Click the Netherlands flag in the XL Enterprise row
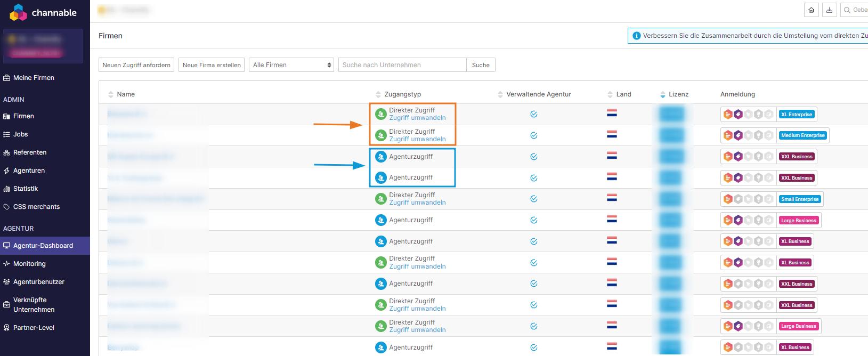Image resolution: width=868 pixels, height=356 pixels. (612, 113)
